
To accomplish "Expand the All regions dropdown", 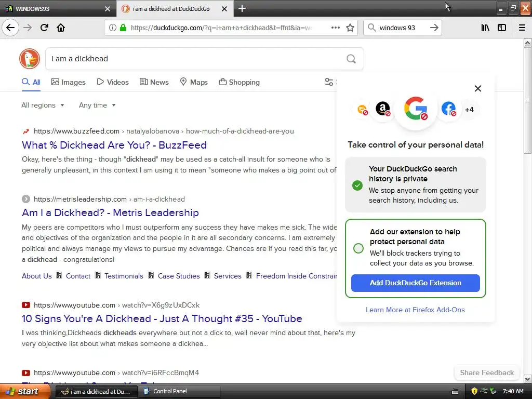I will point(43,105).
